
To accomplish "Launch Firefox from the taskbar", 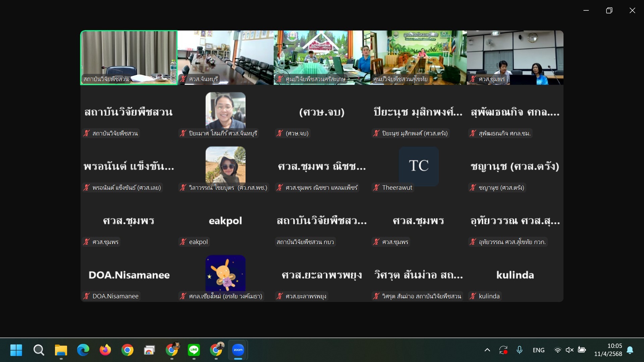I will pos(105,350).
